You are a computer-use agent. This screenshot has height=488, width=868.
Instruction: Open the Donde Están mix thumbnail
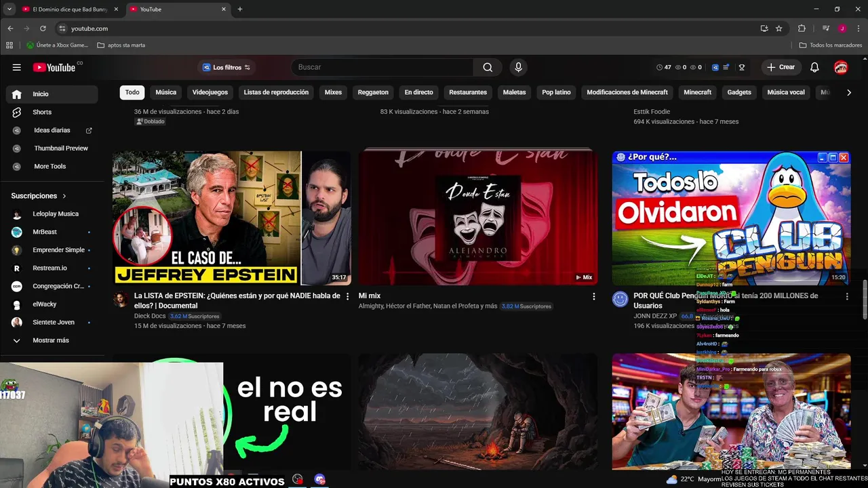(478, 218)
